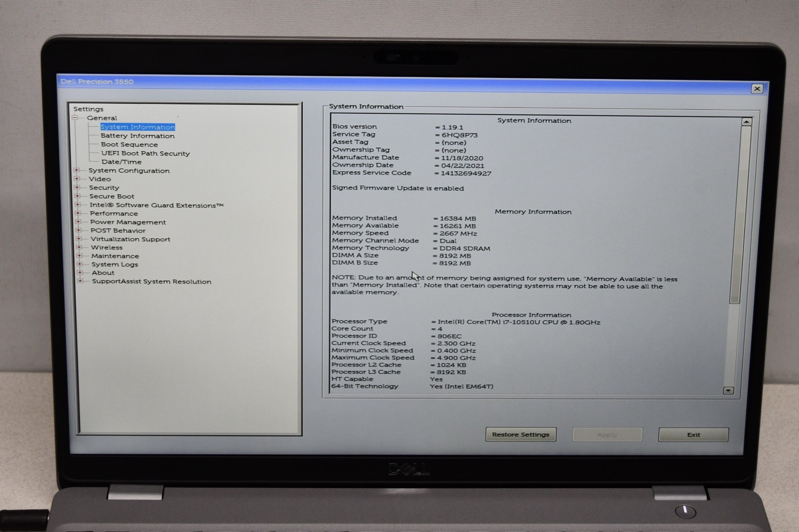799x532 pixels.
Task: Click Memory Technology value DDR4 SDRAM
Action: [x=465, y=249]
